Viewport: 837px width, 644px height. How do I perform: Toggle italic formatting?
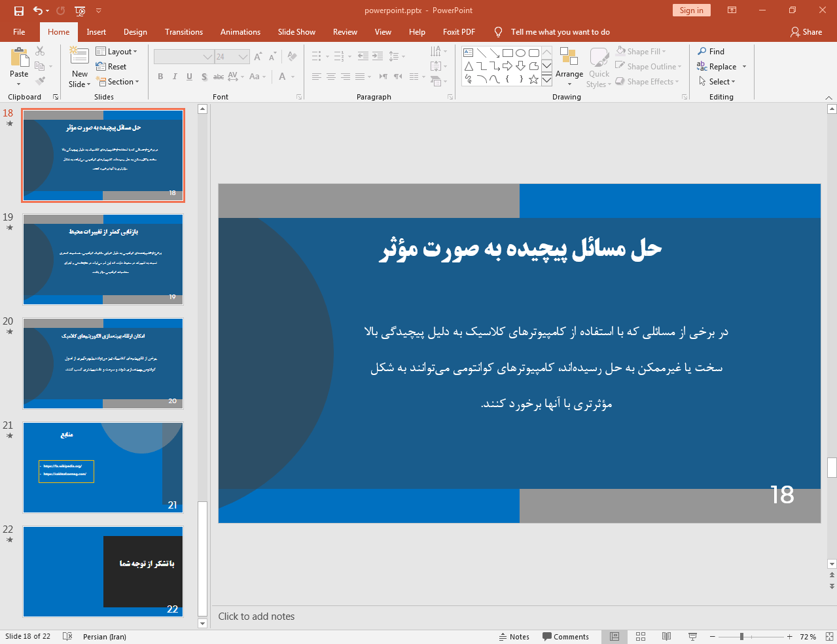point(175,77)
